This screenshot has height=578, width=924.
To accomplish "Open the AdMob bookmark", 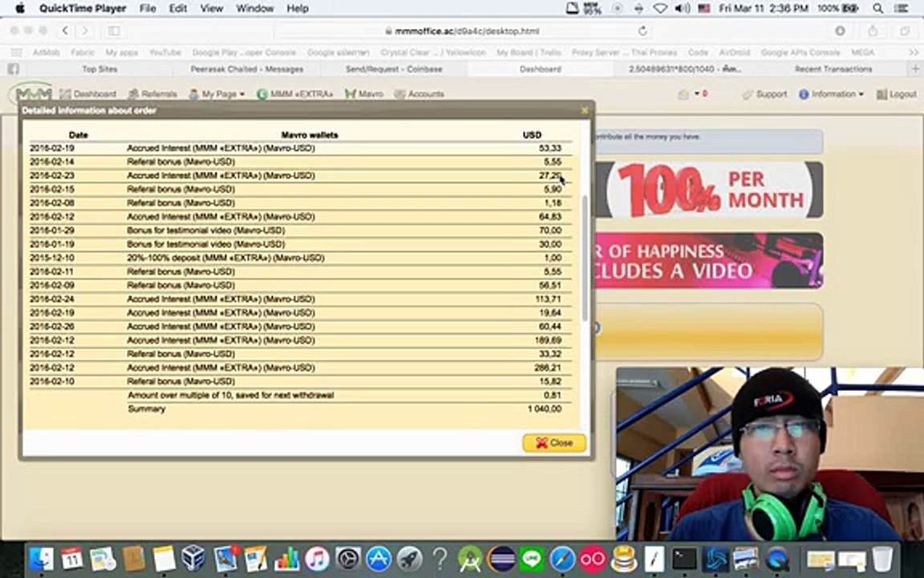I will click(x=46, y=52).
